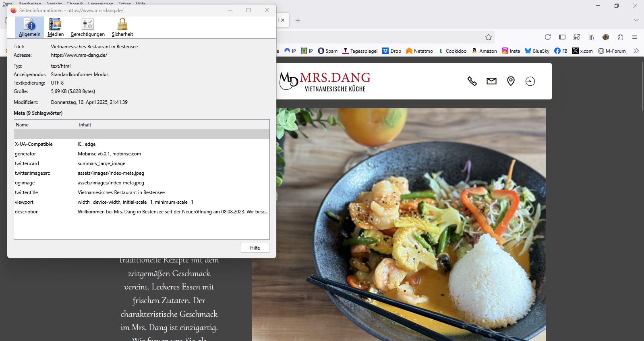644x341 pixels.
Task: Open the Firefox hamburger menu
Action: pos(635,37)
